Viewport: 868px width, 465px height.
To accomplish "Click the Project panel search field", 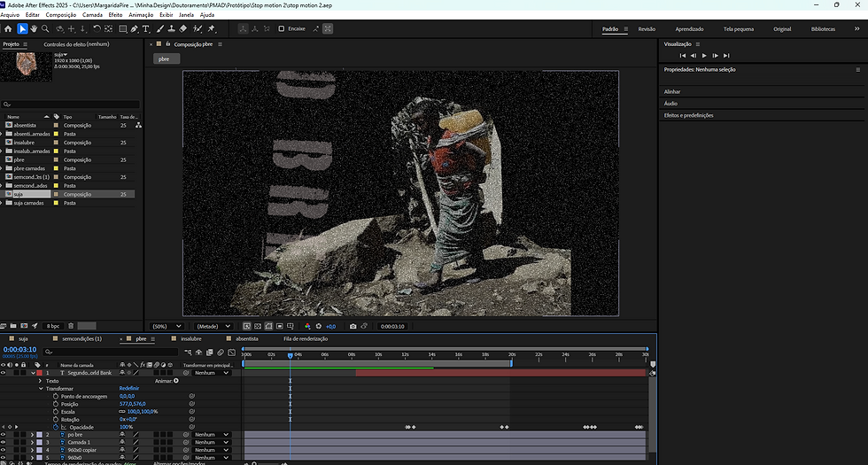I will click(x=71, y=105).
